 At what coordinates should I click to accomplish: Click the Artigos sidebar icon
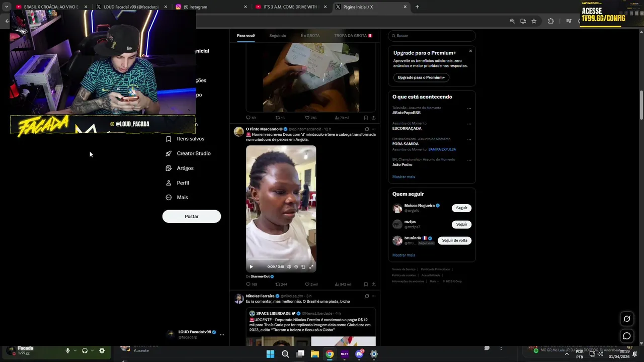click(x=169, y=168)
